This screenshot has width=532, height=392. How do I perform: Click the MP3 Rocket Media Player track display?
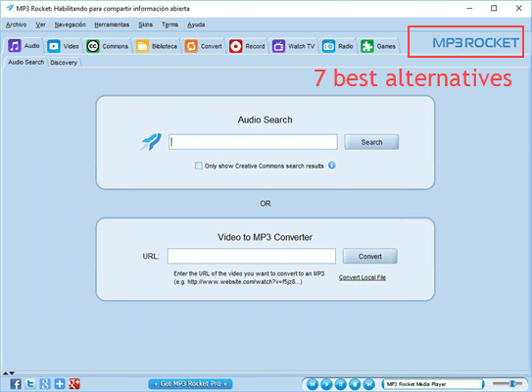(x=433, y=384)
